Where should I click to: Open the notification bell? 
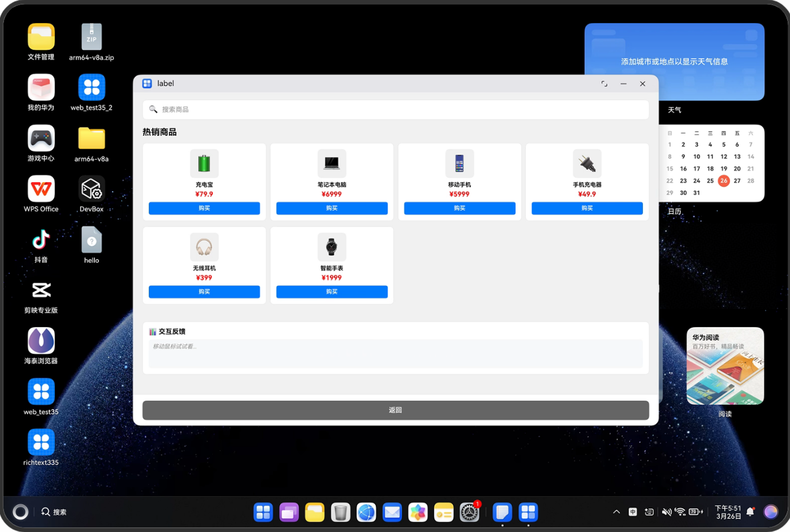tap(750, 512)
